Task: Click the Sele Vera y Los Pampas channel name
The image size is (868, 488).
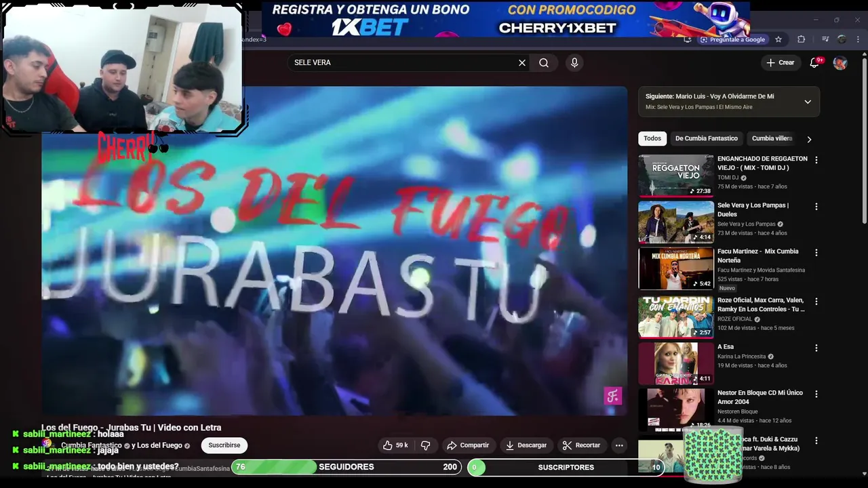Action: point(746,224)
